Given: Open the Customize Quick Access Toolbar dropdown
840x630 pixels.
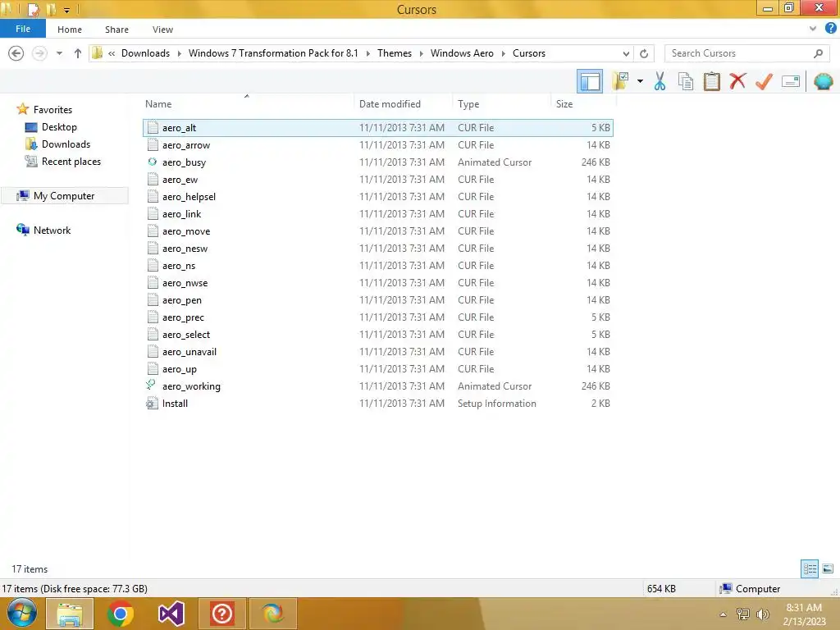Looking at the screenshot, I should tap(67, 10).
